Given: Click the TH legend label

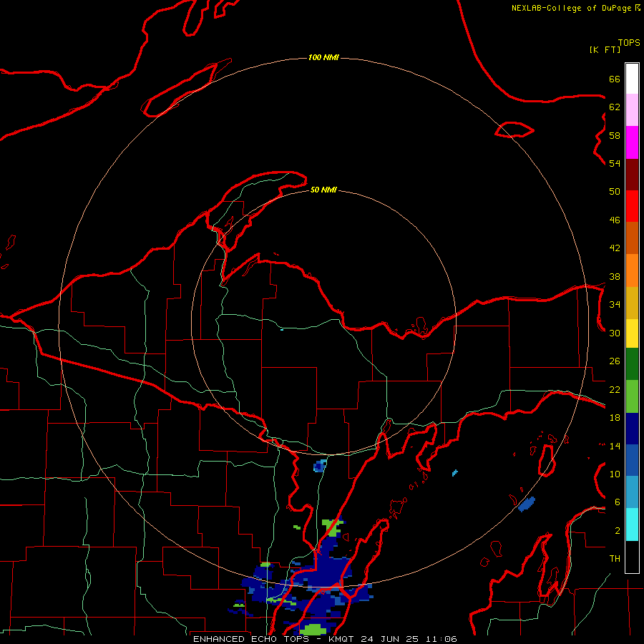Looking at the screenshot, I should [615, 559].
